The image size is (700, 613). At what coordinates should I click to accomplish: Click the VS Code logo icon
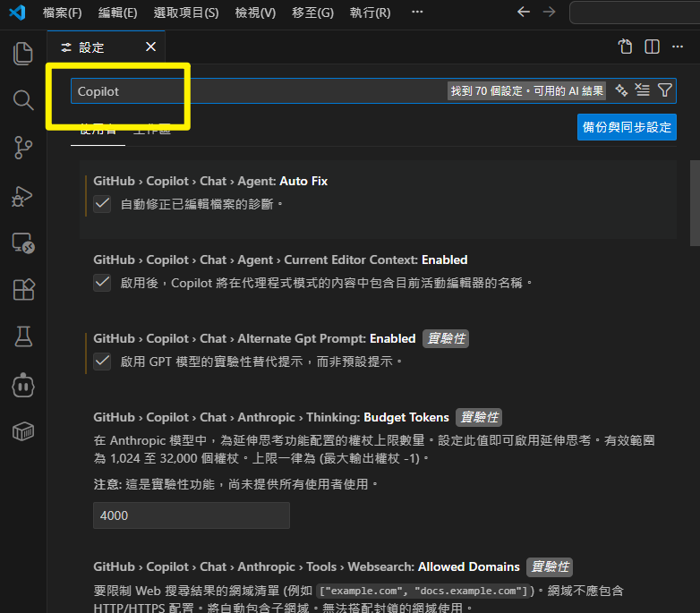click(x=17, y=12)
